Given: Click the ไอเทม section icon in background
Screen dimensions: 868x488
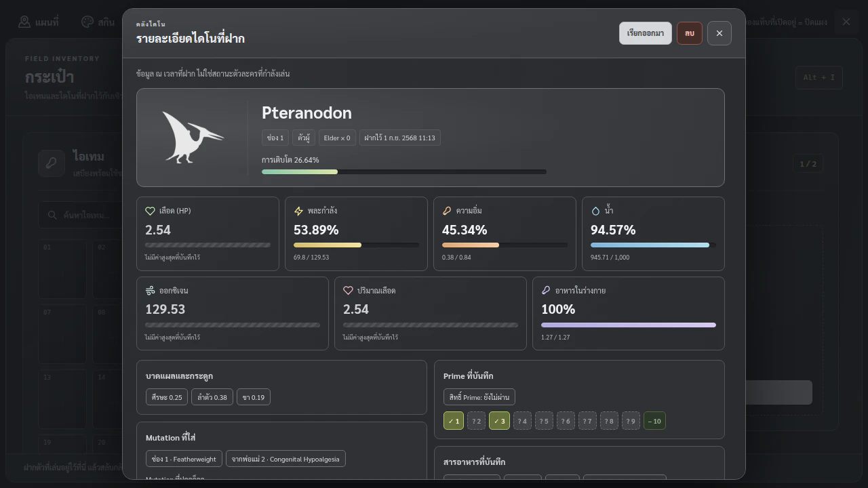Looking at the screenshot, I should 52,163.
